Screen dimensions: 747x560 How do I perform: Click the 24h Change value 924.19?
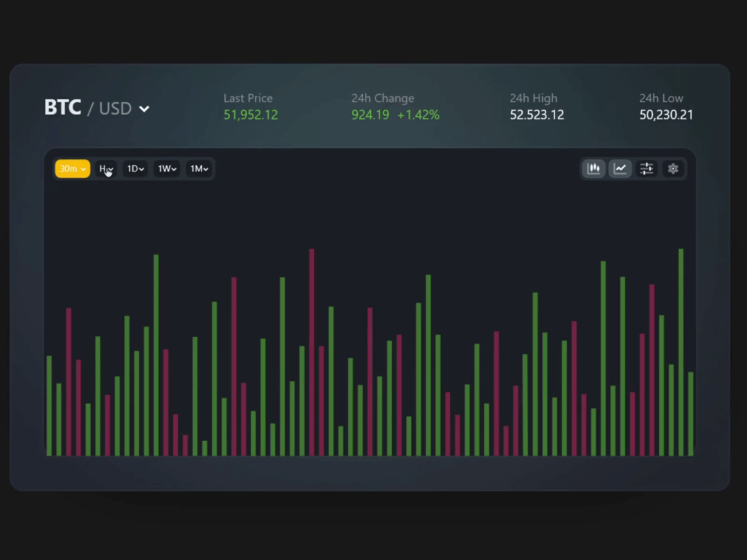pyautogui.click(x=370, y=115)
